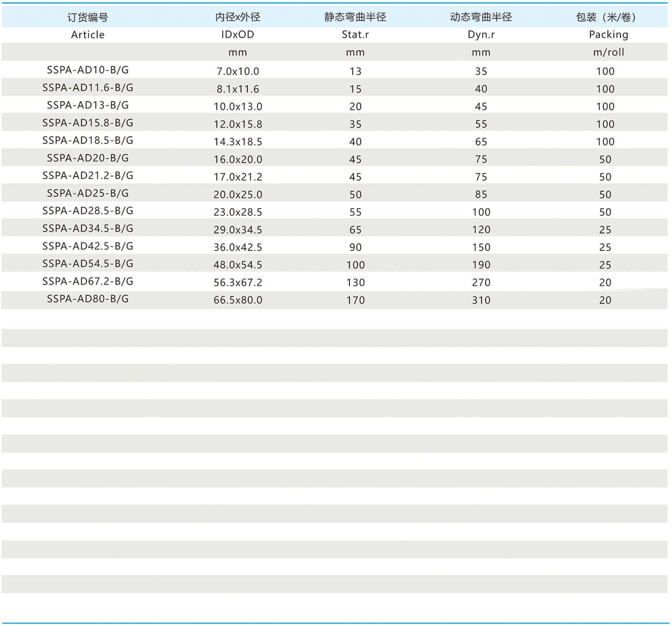Click the IDxOD subheader label
The height and width of the screenshot is (625, 672).
[237, 34]
